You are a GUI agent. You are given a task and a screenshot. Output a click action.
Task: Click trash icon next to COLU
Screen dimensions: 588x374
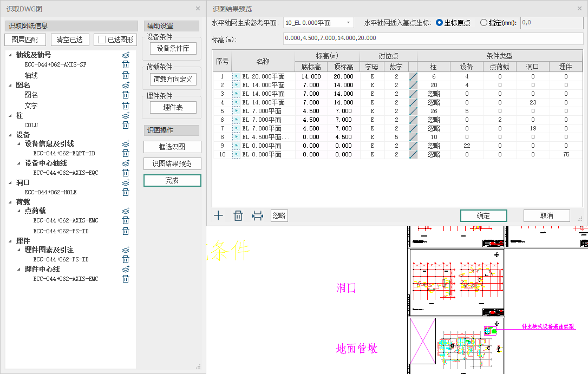click(x=126, y=125)
